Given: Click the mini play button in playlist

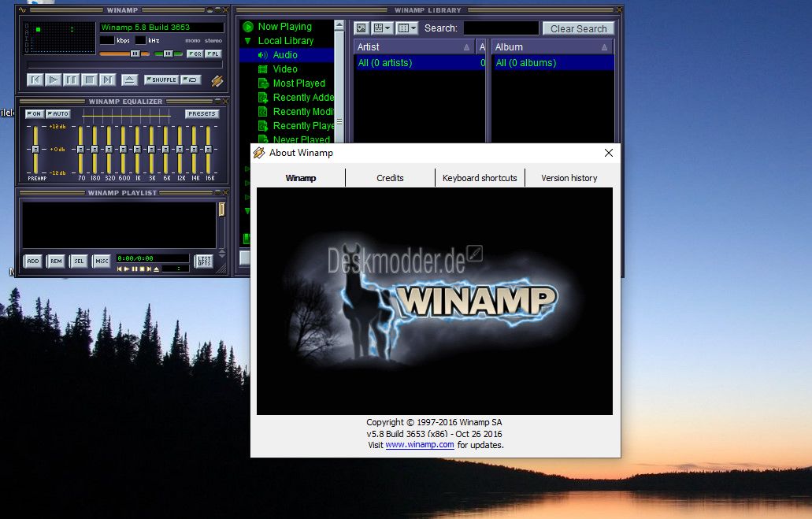Looking at the screenshot, I should [127, 269].
